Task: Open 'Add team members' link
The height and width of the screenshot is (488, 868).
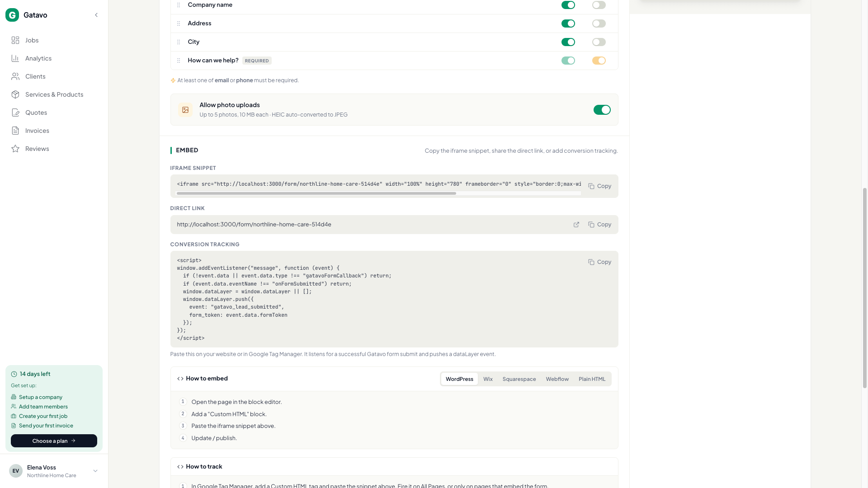Action: [43, 407]
